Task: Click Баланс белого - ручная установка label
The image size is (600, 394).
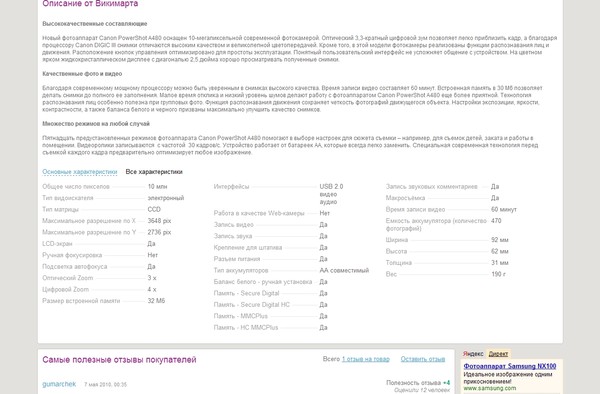Action: [x=262, y=282]
